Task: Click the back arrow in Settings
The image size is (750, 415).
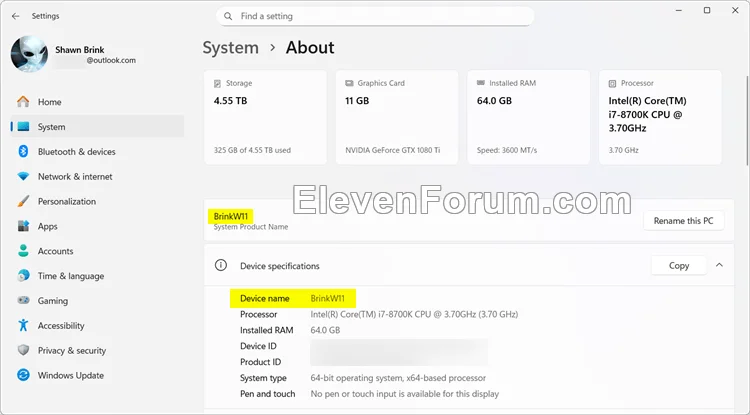Action: [x=16, y=16]
